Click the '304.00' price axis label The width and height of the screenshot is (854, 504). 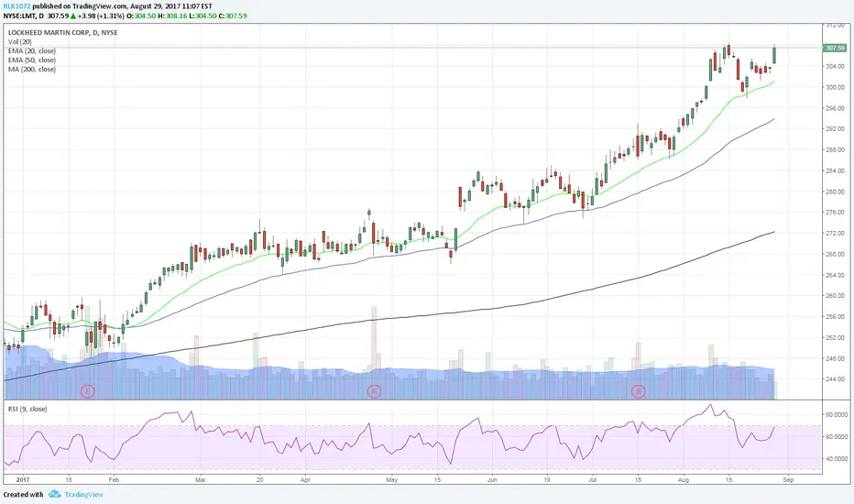(x=836, y=67)
